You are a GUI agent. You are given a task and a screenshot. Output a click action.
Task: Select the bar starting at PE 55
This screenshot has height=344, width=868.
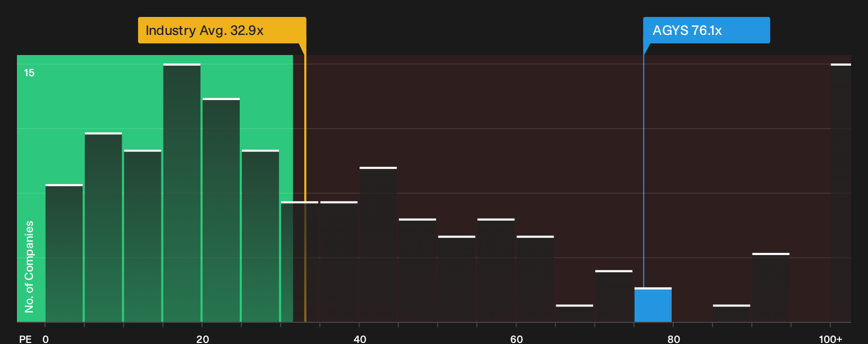click(x=496, y=270)
